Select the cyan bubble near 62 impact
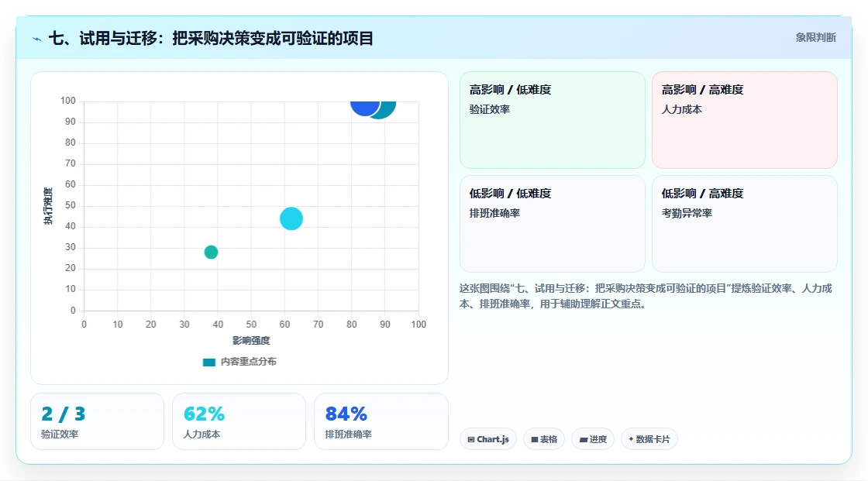This screenshot has height=481, width=868. tap(291, 218)
